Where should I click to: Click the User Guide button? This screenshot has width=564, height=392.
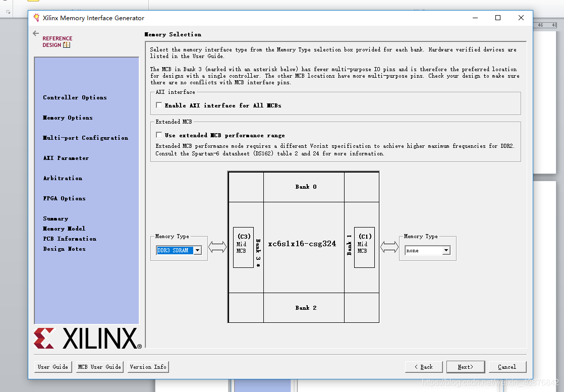[x=53, y=367]
